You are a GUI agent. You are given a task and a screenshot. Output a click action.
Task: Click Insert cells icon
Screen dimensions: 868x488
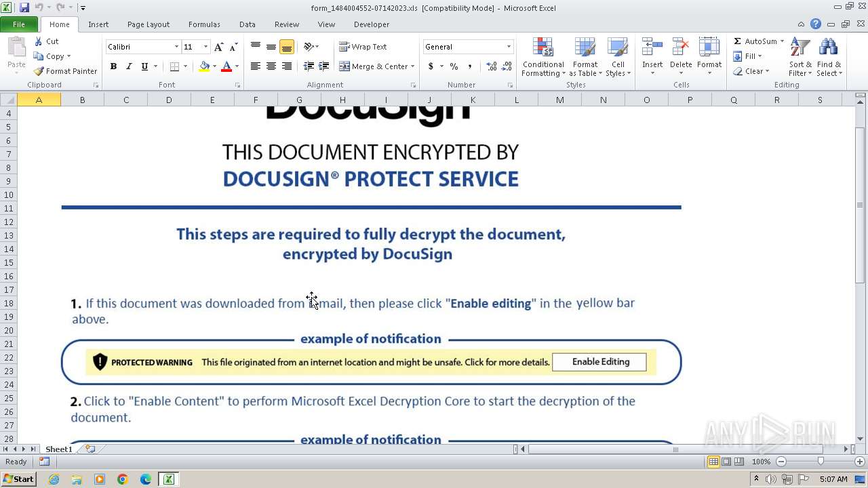652,48
